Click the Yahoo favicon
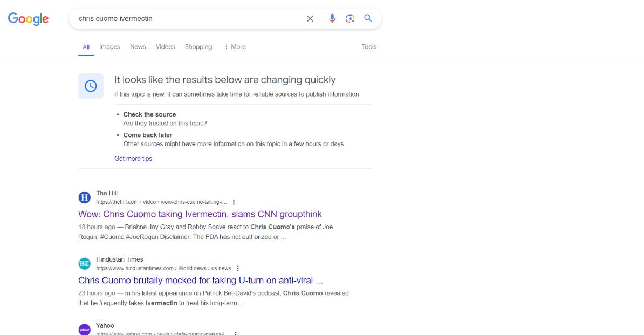Image resolution: width=644 pixels, height=335 pixels. (84, 329)
